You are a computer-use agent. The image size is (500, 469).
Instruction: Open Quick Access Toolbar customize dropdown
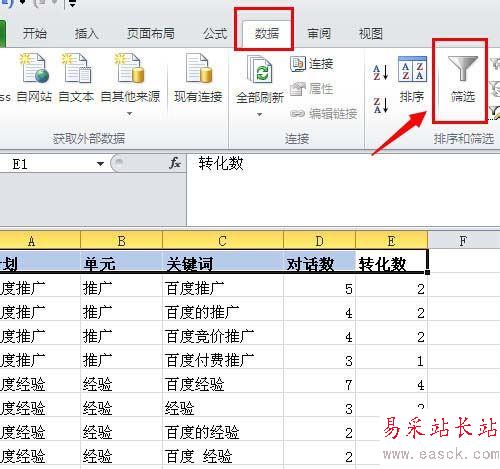pyautogui.click(x=72, y=4)
